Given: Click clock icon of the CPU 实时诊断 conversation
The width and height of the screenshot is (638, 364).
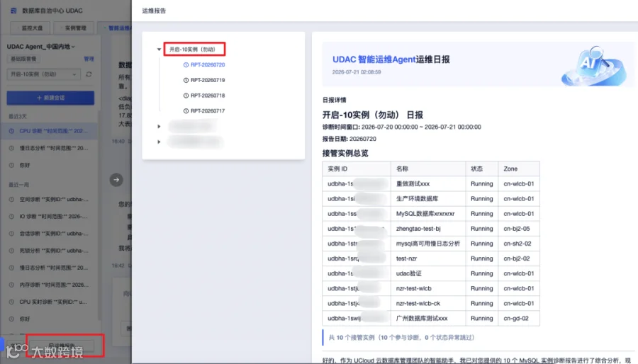Looking at the screenshot, I should click(x=11, y=302).
